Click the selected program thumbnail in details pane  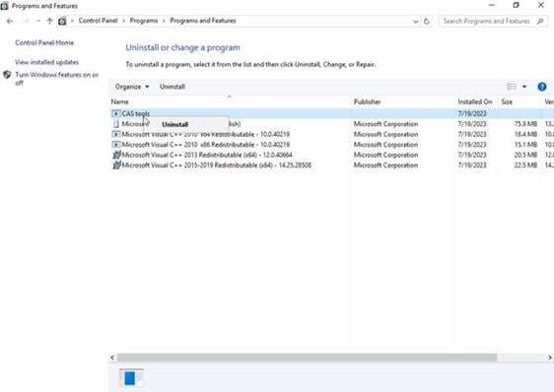131,378
